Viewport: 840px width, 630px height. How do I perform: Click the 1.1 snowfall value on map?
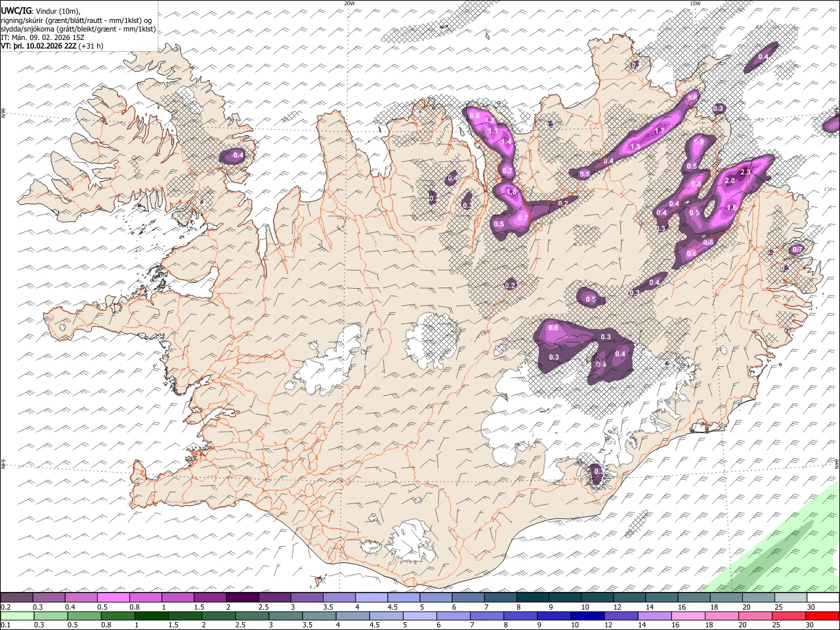(493, 130)
